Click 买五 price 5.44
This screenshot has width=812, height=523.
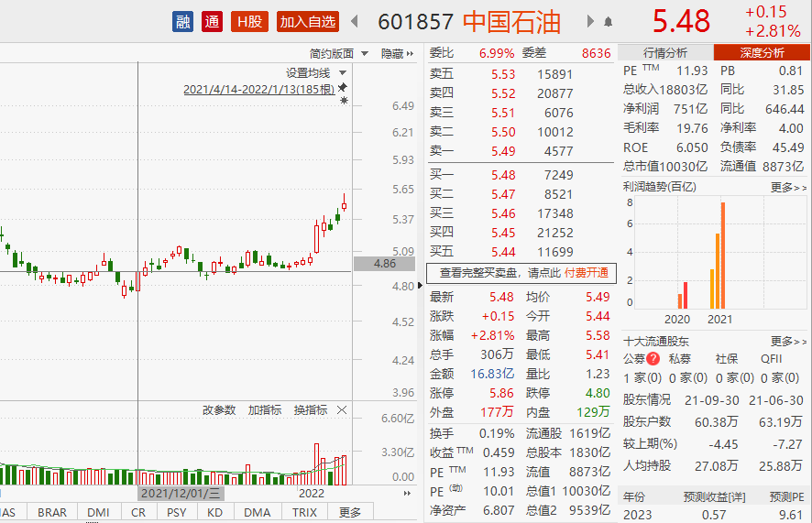click(x=503, y=253)
